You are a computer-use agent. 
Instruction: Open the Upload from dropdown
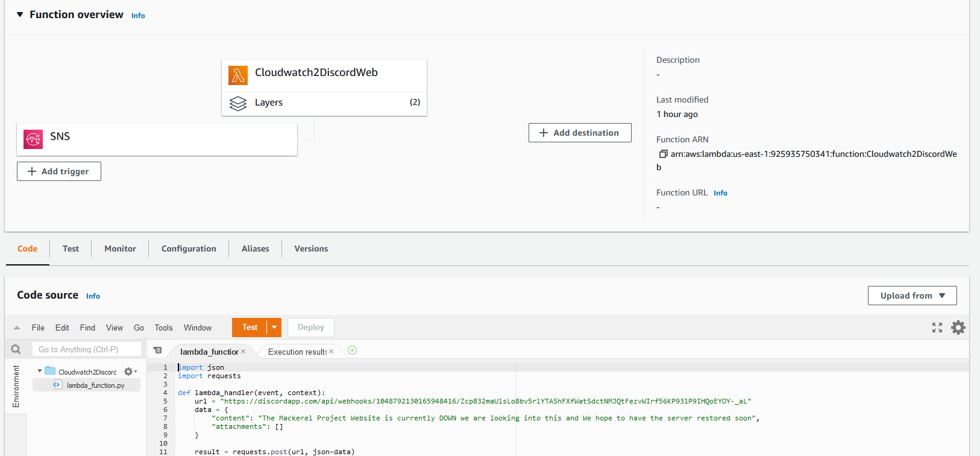click(912, 296)
